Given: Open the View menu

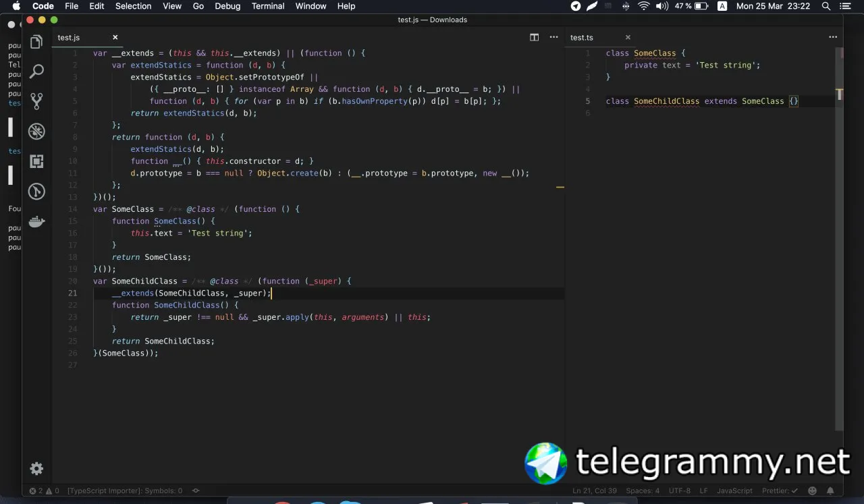Looking at the screenshot, I should [x=172, y=6].
